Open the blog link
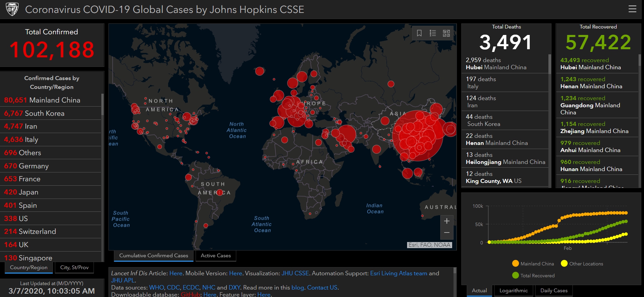644x297 pixels. 298,287
